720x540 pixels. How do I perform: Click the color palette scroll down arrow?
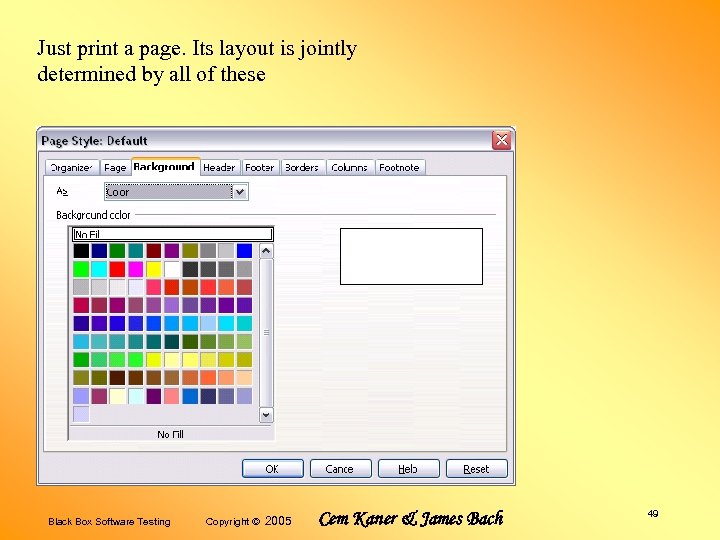266,415
